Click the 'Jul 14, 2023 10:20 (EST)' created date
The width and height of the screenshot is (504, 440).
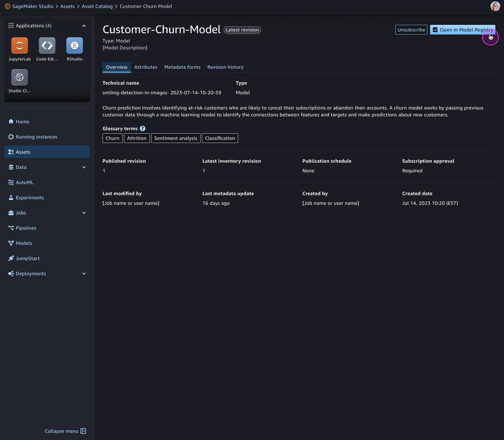(430, 203)
